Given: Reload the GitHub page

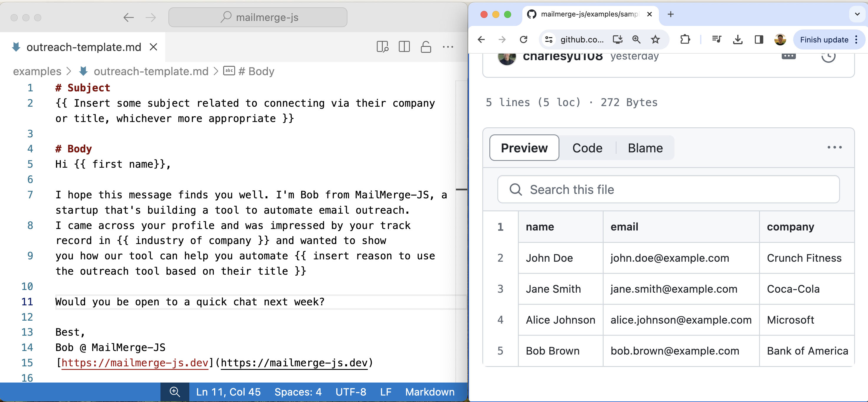Looking at the screenshot, I should click(x=523, y=39).
